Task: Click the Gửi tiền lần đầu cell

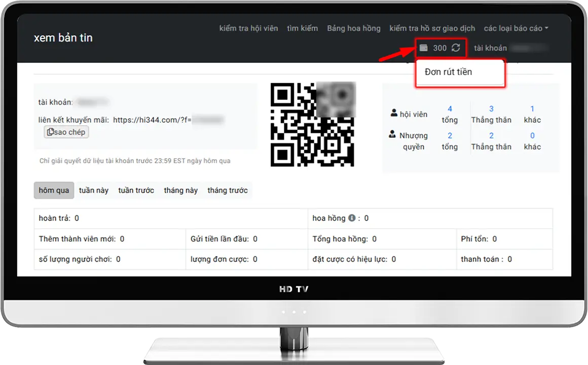Action: coord(247,239)
